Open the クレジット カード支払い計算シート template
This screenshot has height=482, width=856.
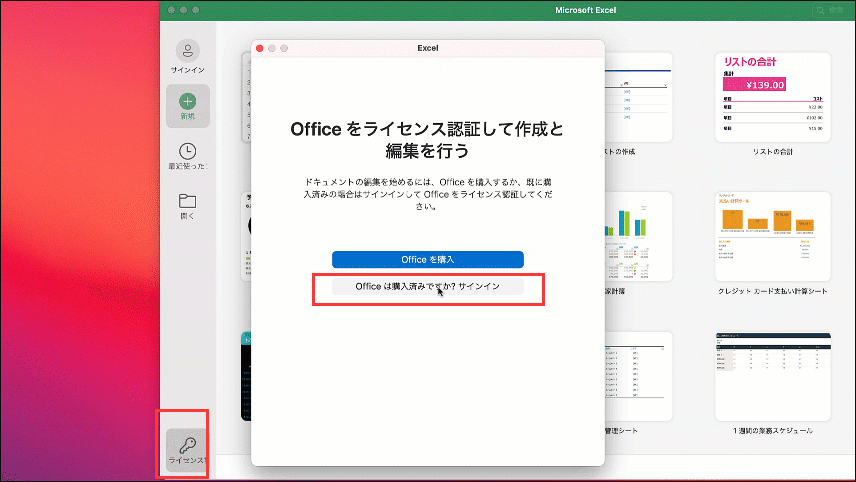click(772, 236)
